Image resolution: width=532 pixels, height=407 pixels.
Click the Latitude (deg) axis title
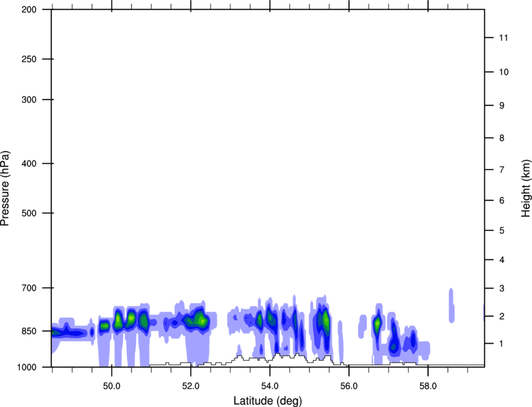268,401
